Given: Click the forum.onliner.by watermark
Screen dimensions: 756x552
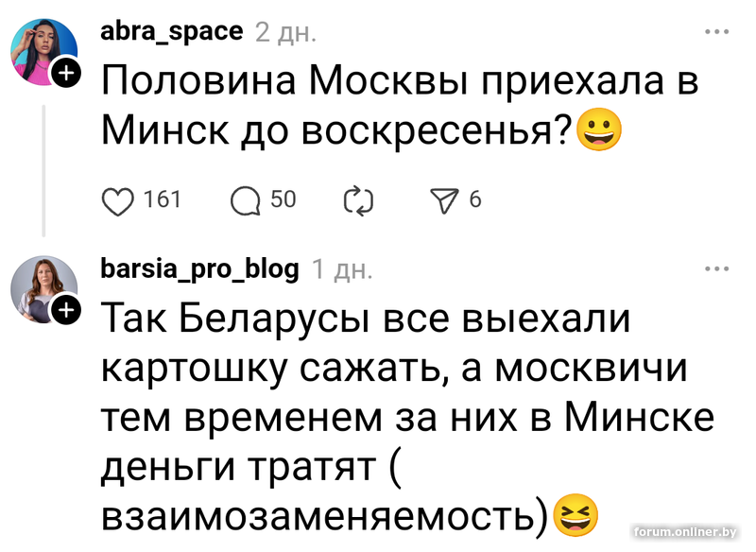Looking at the screenshot, I should (684, 533).
